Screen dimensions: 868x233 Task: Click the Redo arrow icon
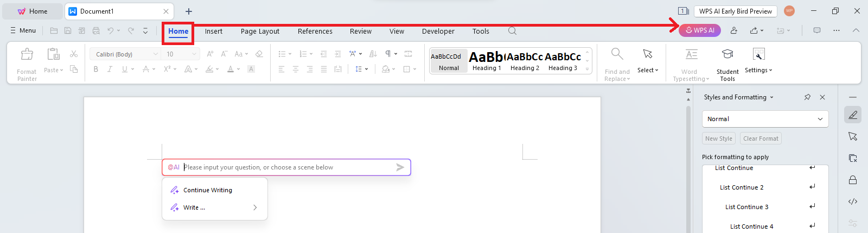[x=131, y=31]
